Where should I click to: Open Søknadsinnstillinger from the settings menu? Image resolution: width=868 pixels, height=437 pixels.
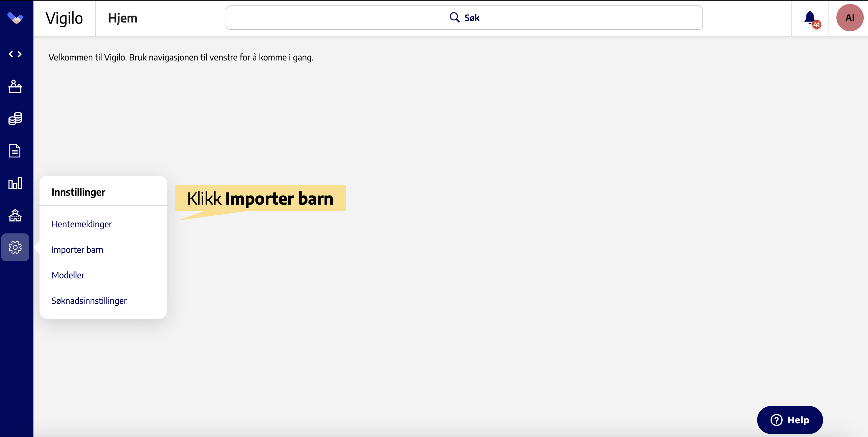[89, 301]
